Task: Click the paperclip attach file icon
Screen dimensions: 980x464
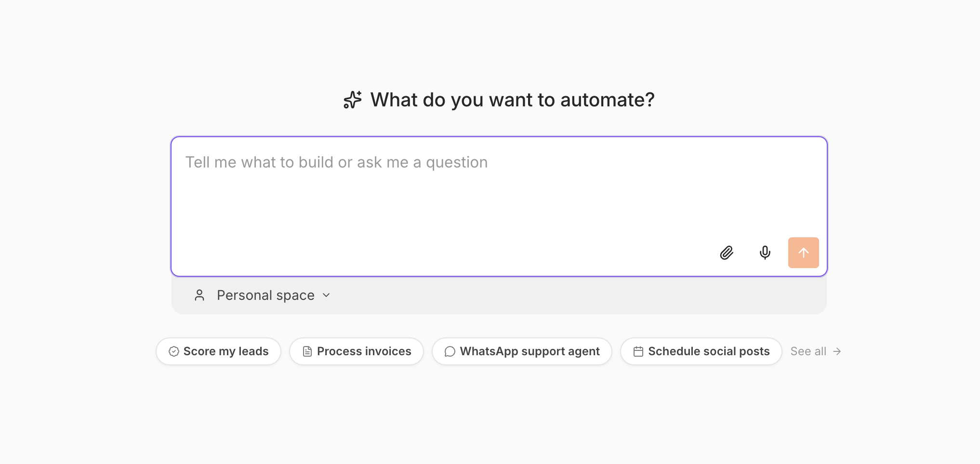Action: (727, 253)
